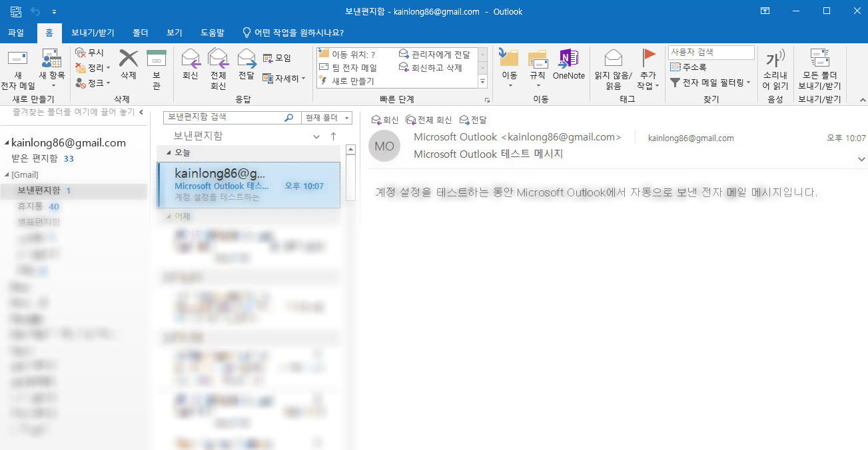Open the 정리 cleanup dropdown

[93, 68]
